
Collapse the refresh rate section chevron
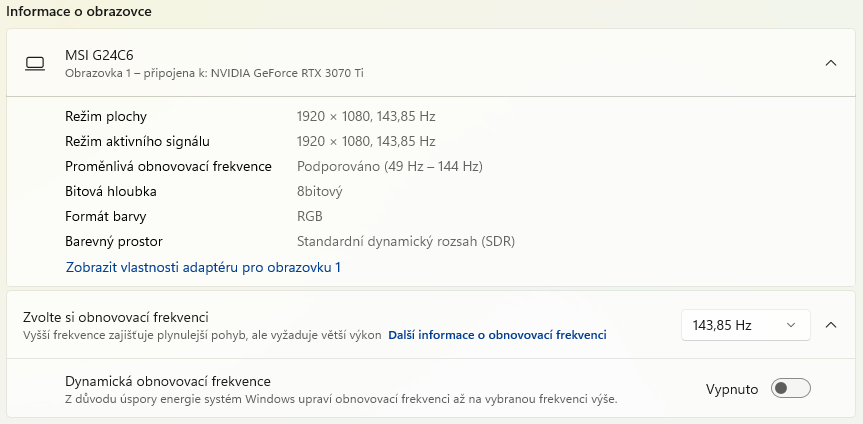tap(830, 325)
